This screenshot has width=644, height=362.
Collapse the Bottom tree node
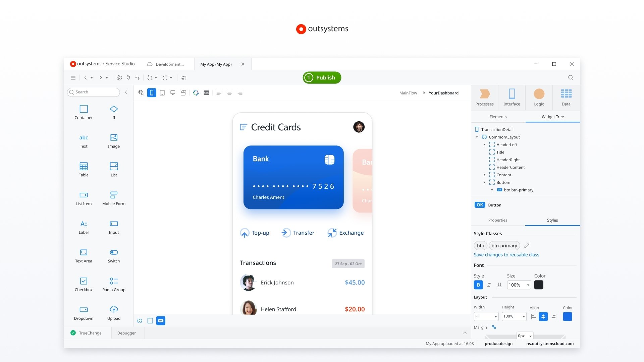(x=484, y=182)
